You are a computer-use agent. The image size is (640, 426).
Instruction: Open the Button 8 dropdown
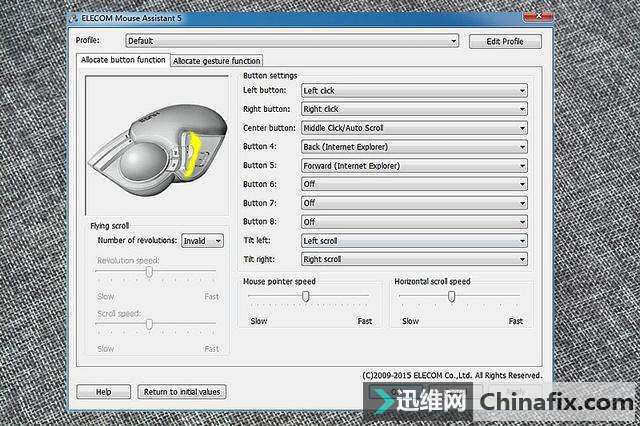click(x=414, y=222)
